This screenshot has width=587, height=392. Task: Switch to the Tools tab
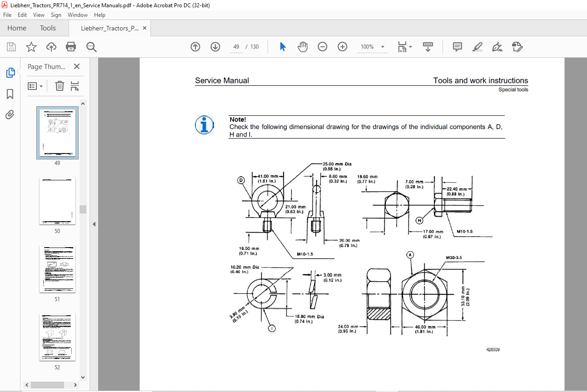pyautogui.click(x=48, y=28)
